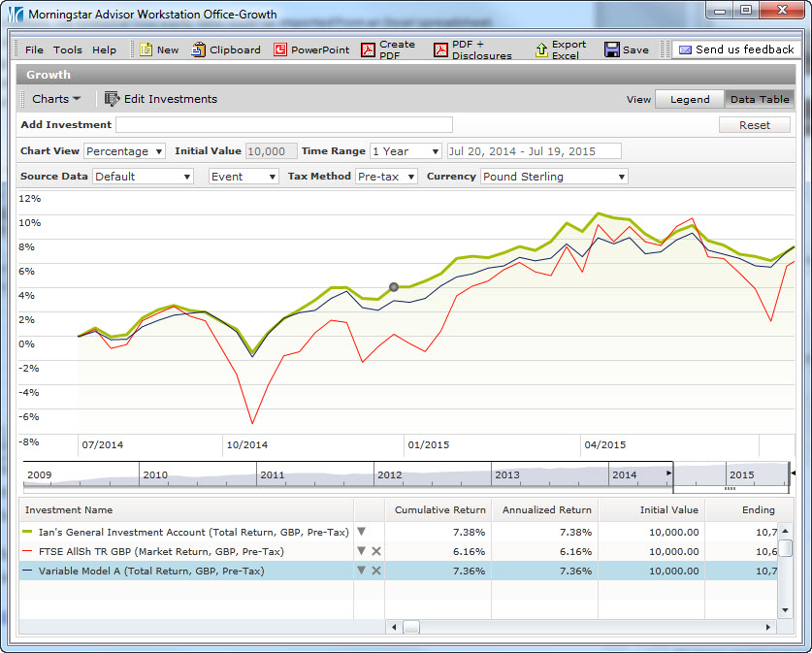Open the Currency Pound Sterling dropdown
The width and height of the screenshot is (812, 653).
click(x=554, y=177)
